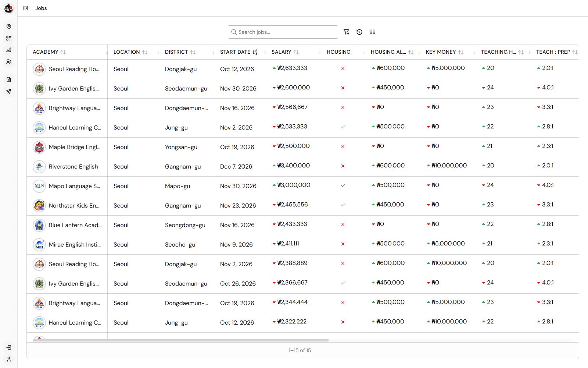Click the sign-in arrow icon in sidebar
The height and width of the screenshot is (368, 588).
tap(9, 347)
